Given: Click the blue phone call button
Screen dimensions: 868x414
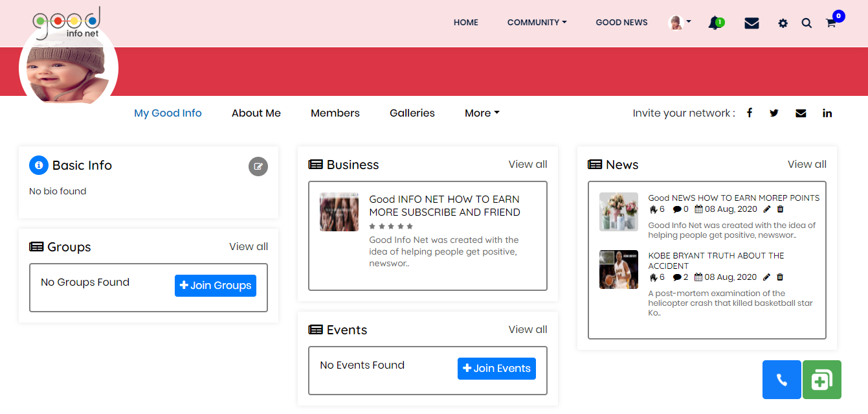Looking at the screenshot, I should [x=781, y=380].
